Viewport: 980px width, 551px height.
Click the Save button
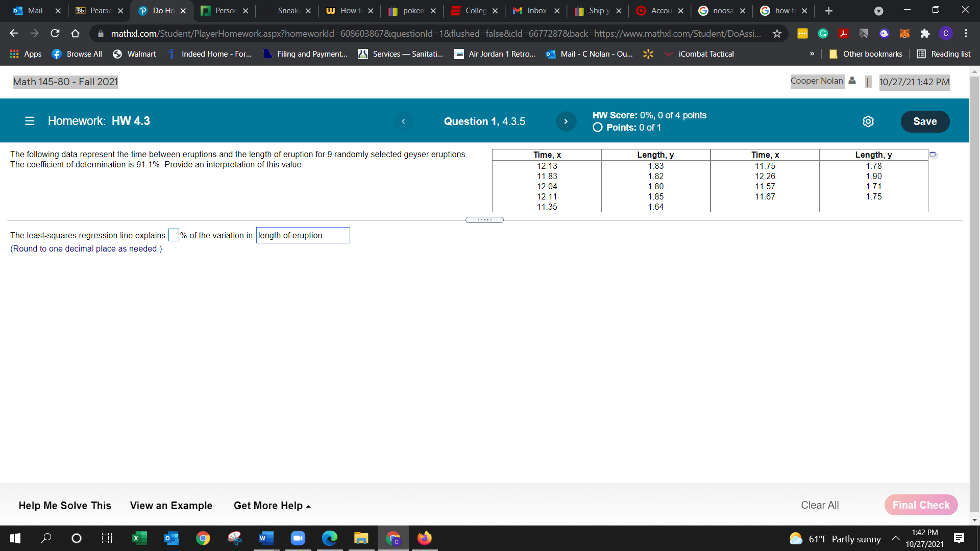point(924,121)
